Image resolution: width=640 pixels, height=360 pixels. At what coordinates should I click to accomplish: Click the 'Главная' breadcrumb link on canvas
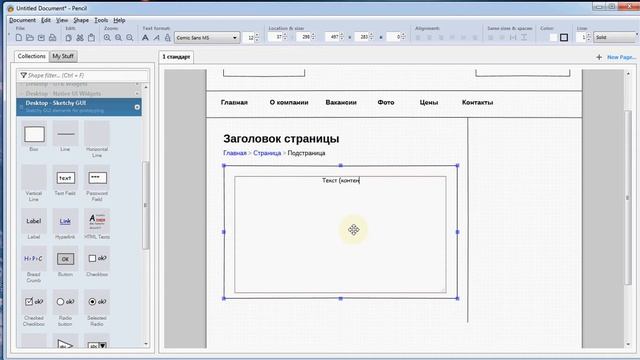[235, 153]
